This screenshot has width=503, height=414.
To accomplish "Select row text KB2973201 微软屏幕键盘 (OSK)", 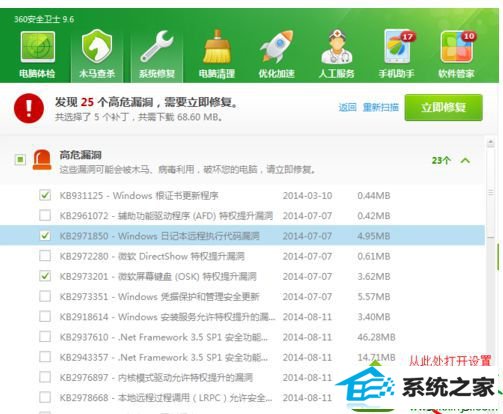I will [158, 276].
